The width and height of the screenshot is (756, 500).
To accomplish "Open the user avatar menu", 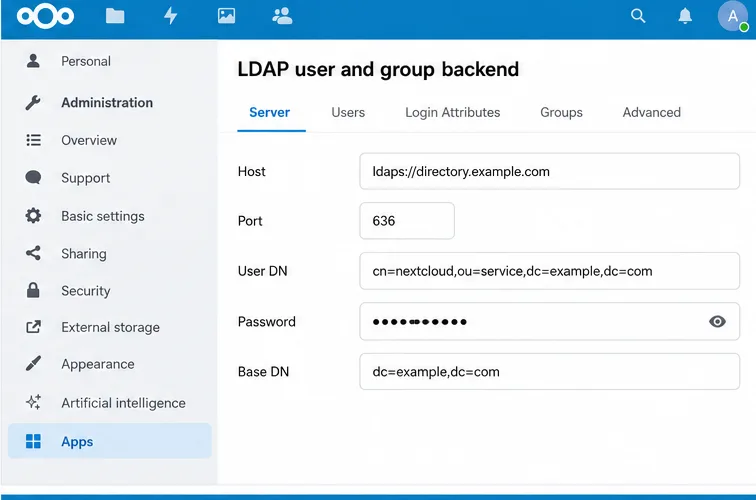I will (x=732, y=16).
